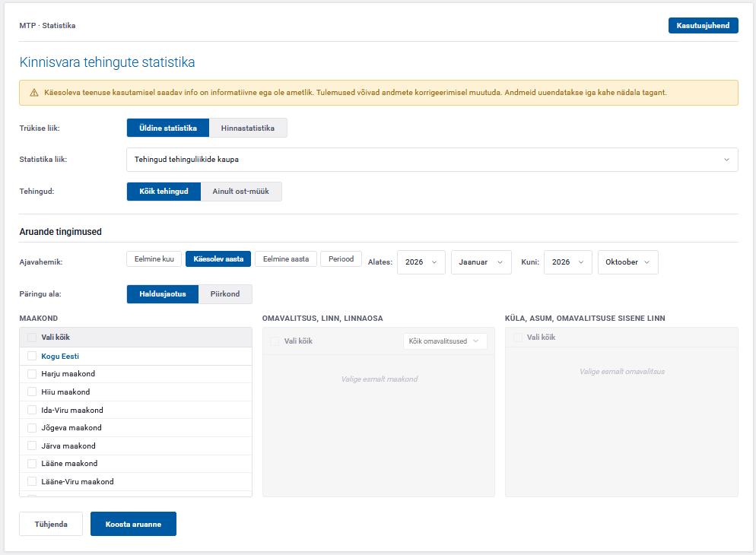Tick Vali kõik checkbox in Küla, asum column
Viewport: 756px width, 555px height.
(x=518, y=338)
